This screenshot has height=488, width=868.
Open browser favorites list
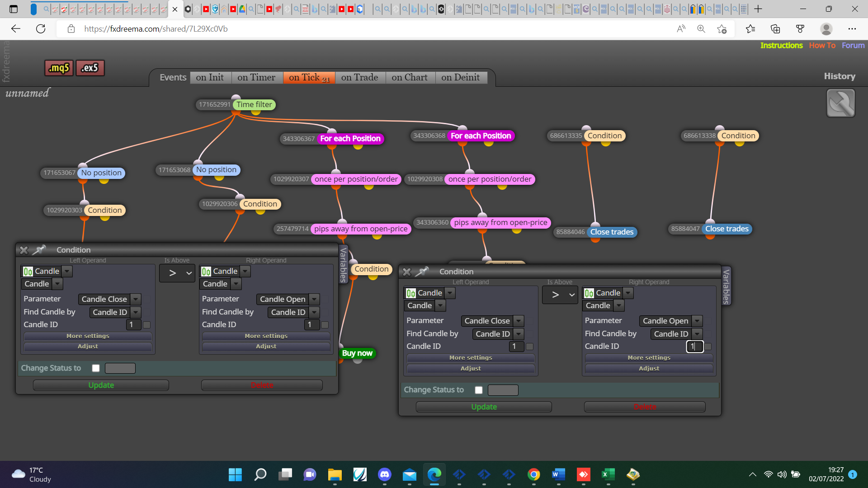pos(750,29)
